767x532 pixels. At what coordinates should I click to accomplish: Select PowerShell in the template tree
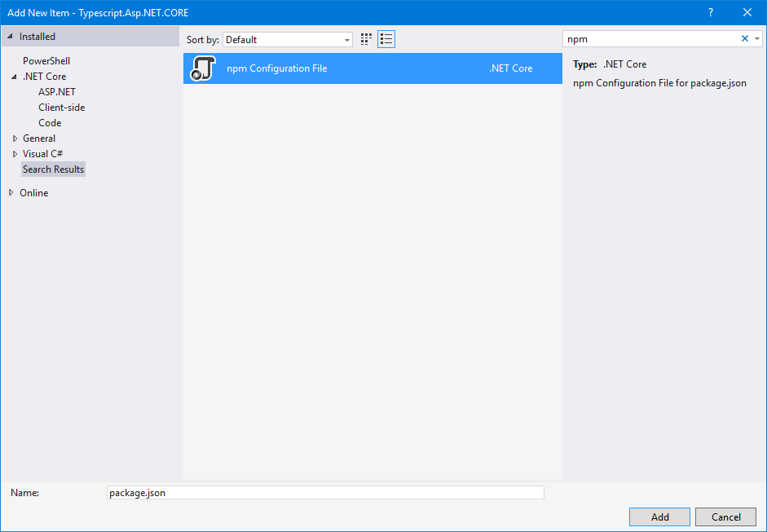[x=46, y=61]
